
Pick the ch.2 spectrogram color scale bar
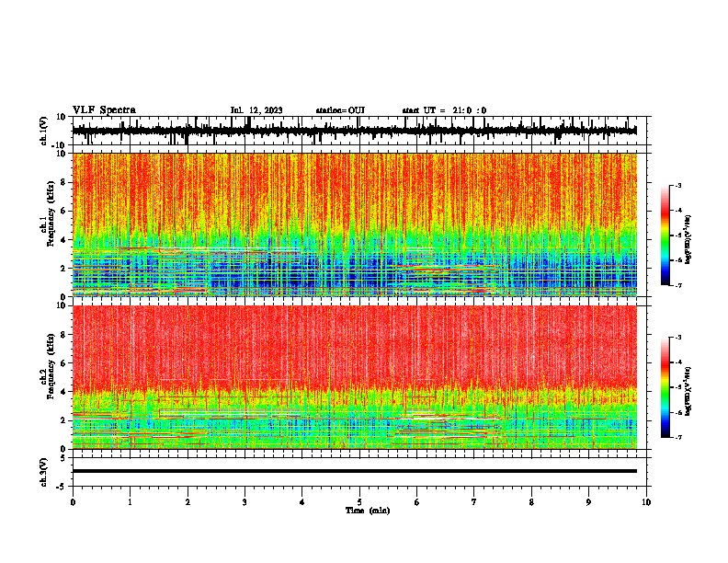[x=665, y=387]
